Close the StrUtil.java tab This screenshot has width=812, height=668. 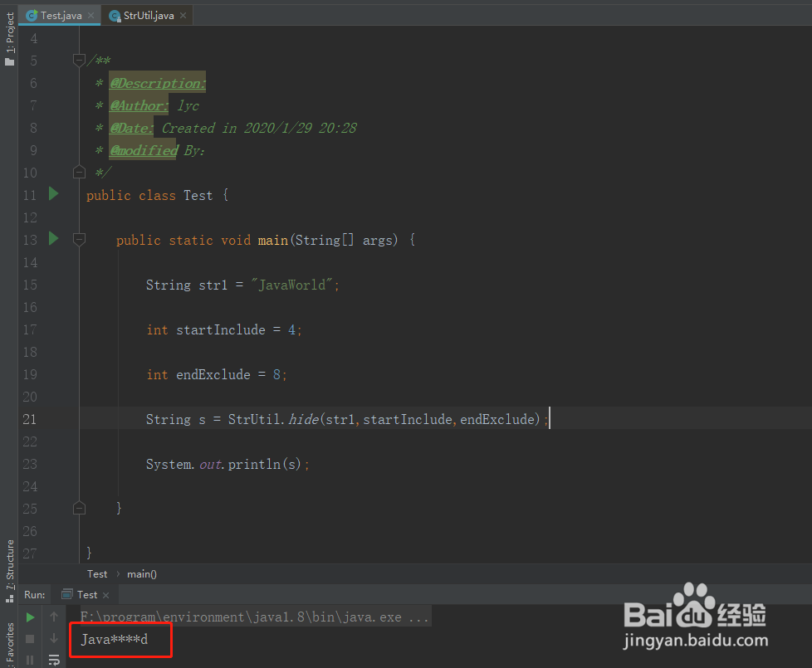(183, 16)
